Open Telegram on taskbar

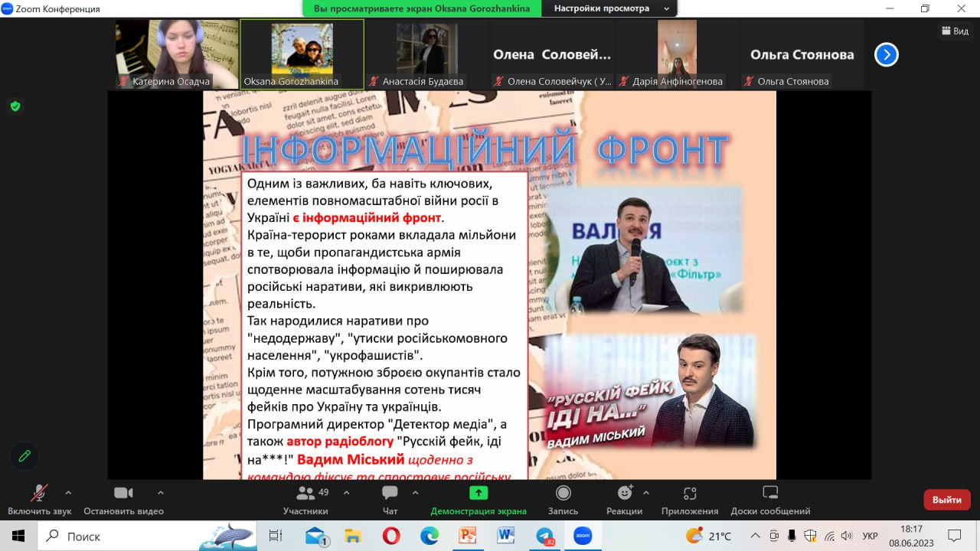pyautogui.click(x=544, y=536)
